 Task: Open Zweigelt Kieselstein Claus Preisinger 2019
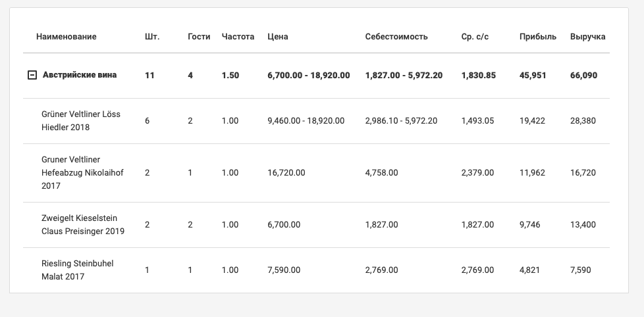click(x=82, y=225)
